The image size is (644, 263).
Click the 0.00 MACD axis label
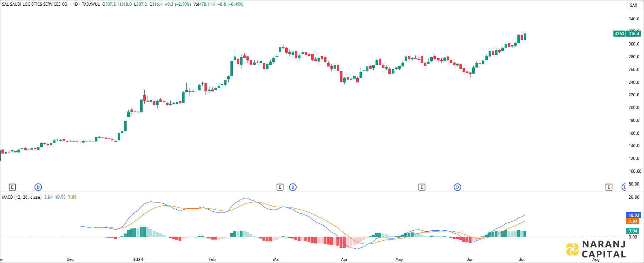pyautogui.click(x=633, y=237)
